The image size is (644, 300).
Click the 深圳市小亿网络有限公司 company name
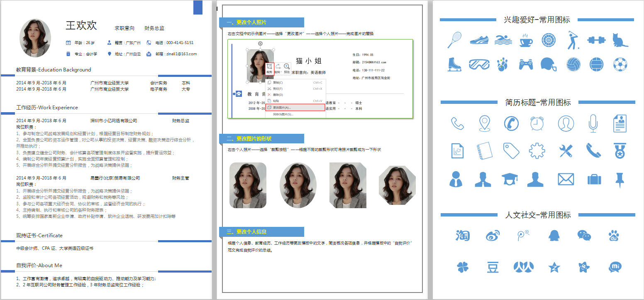click(x=114, y=121)
